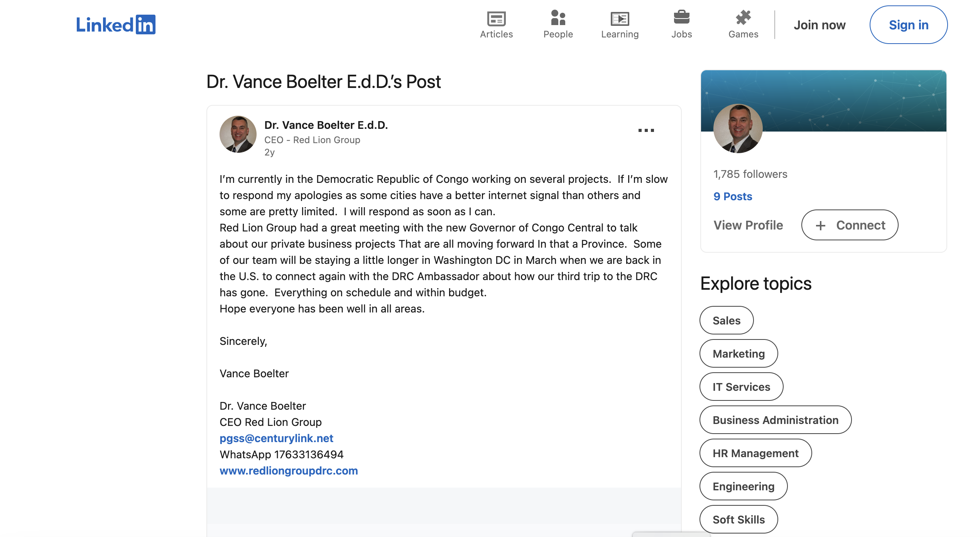980x537 pixels.
Task: Open the post's three-dot options menu
Action: click(x=646, y=130)
